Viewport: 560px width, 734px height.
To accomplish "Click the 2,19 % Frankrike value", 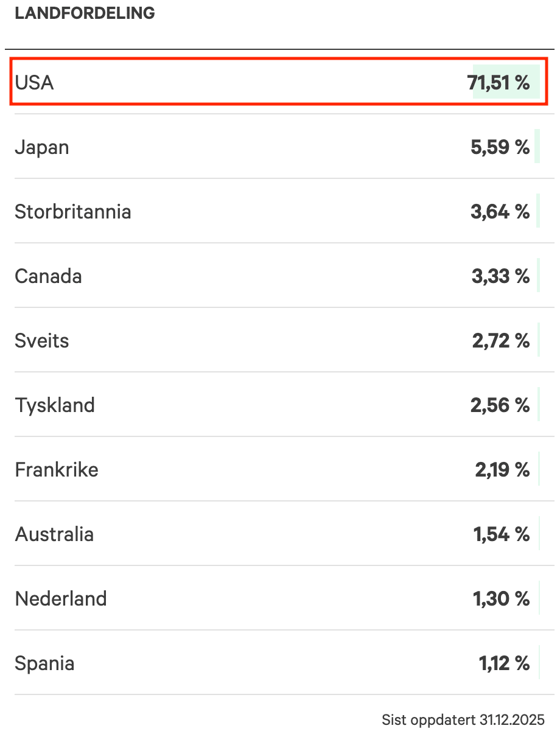I will pyautogui.click(x=502, y=470).
